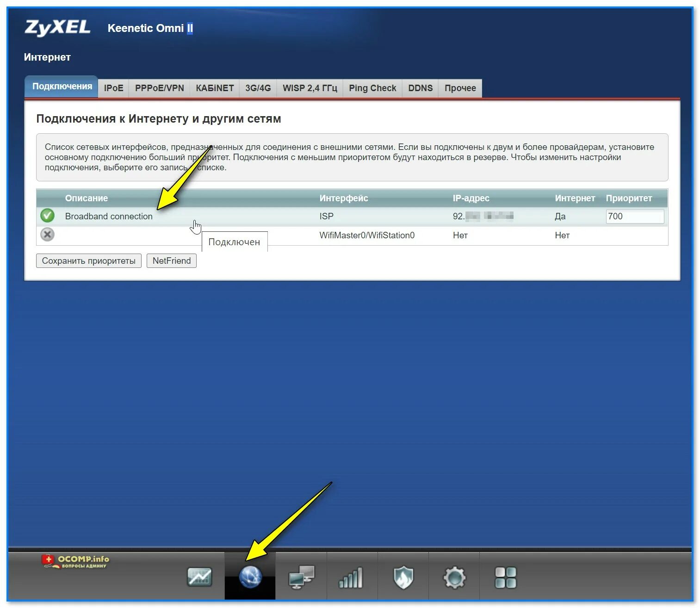
Task: Switch to the DDNS tab
Action: [420, 88]
